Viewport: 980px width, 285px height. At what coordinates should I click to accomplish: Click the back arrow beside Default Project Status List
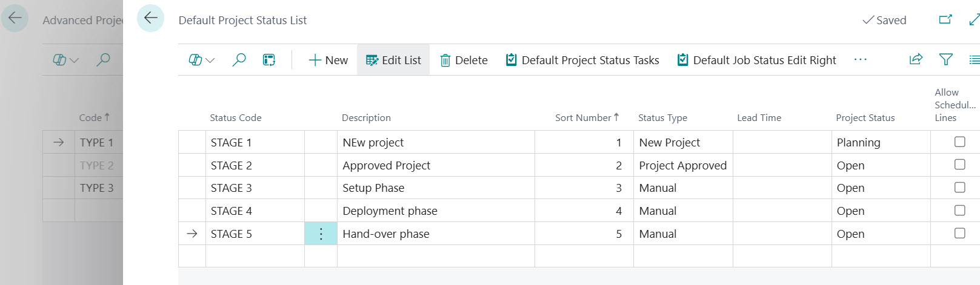click(x=150, y=18)
